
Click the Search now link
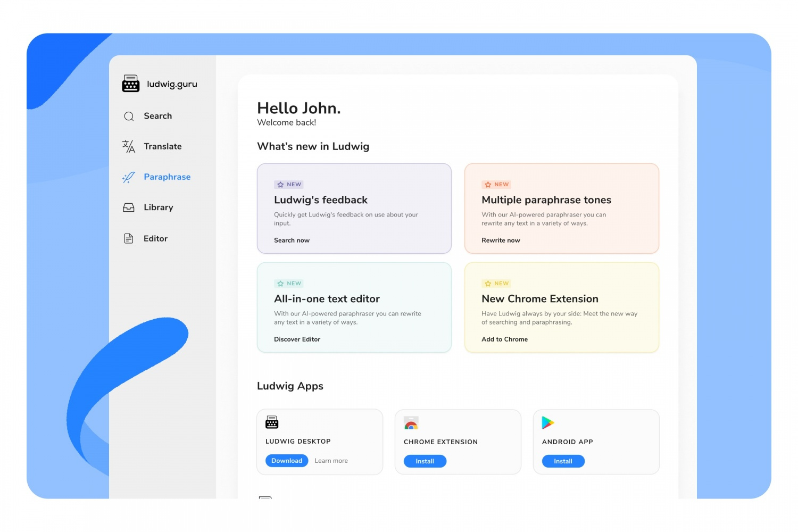[292, 240]
